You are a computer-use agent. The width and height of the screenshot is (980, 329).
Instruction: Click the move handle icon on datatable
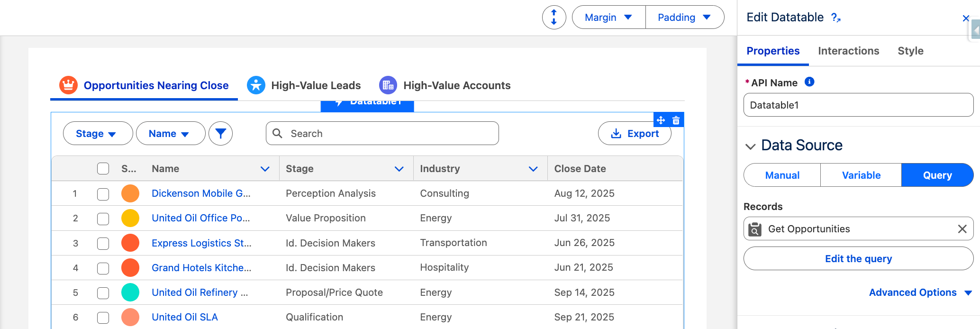point(661,120)
